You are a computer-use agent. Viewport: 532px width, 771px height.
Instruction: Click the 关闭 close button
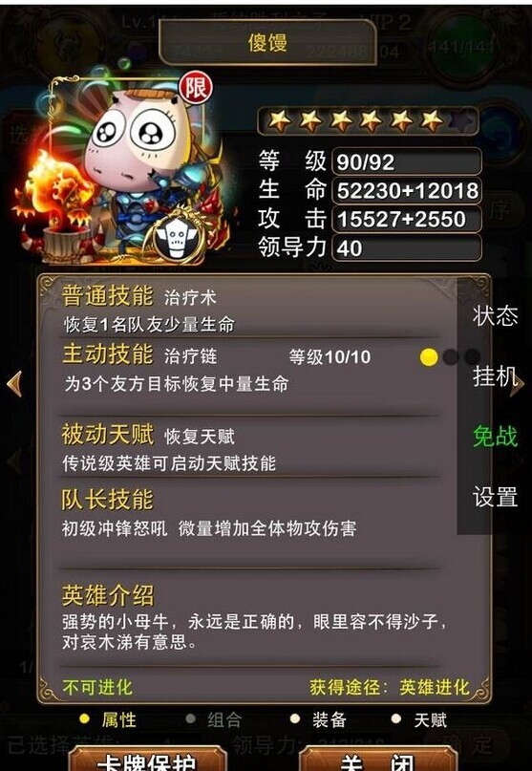tap(378, 758)
